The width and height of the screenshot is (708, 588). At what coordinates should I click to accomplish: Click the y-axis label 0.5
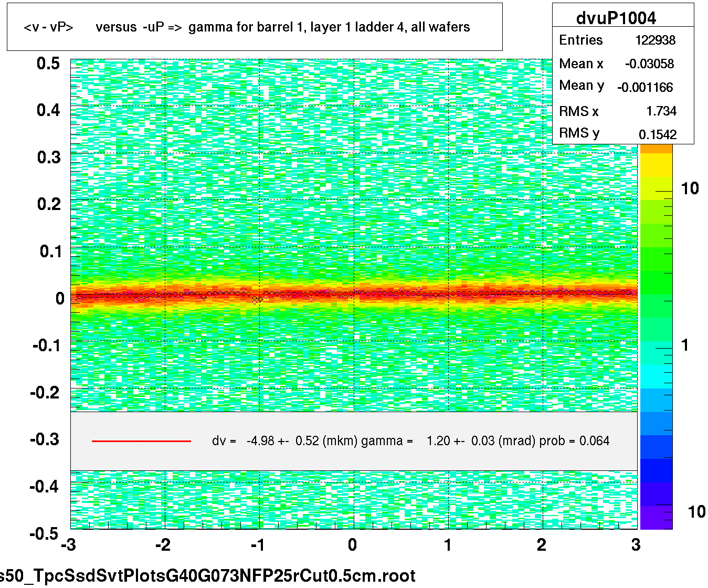48,64
